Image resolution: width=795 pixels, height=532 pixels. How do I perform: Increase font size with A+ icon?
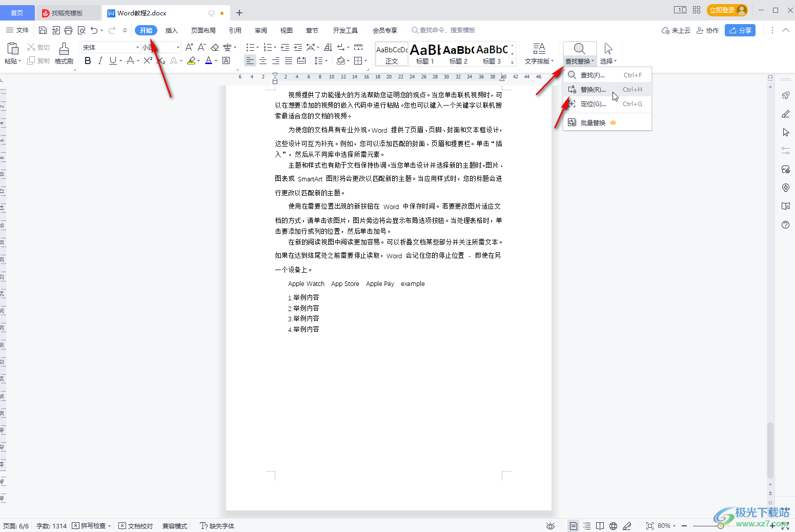(189, 47)
